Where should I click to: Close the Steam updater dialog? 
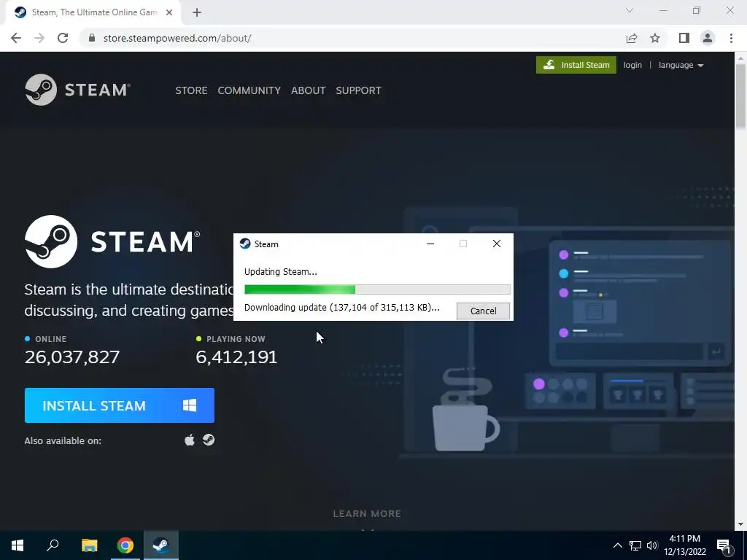(x=496, y=244)
